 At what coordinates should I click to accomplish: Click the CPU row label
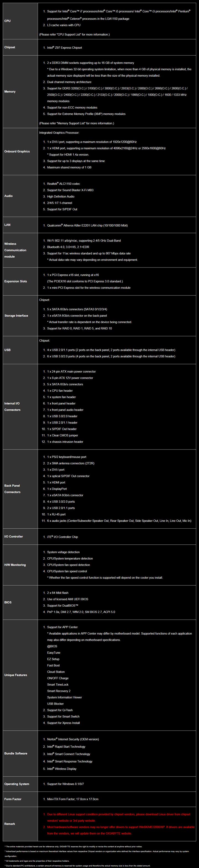tap(7, 21)
